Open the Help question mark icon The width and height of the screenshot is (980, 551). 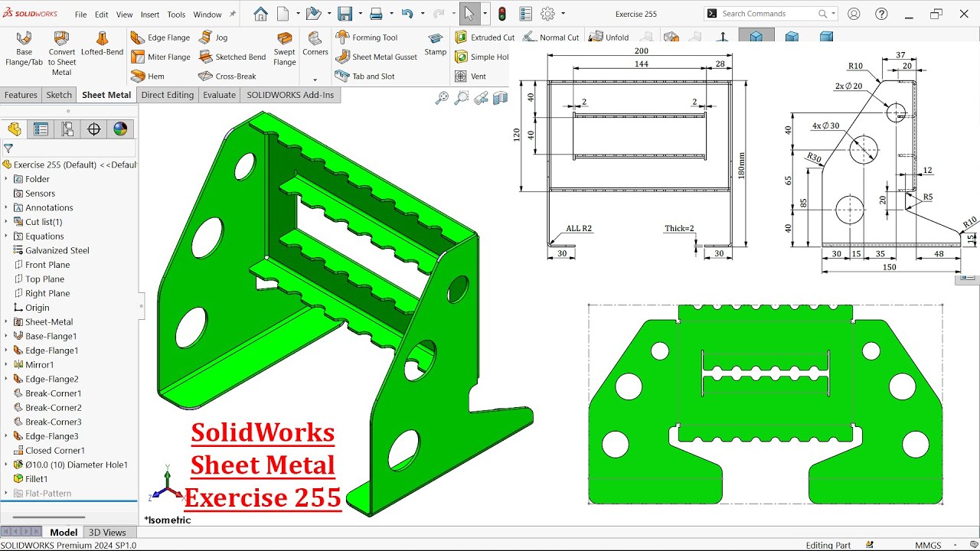881,14
